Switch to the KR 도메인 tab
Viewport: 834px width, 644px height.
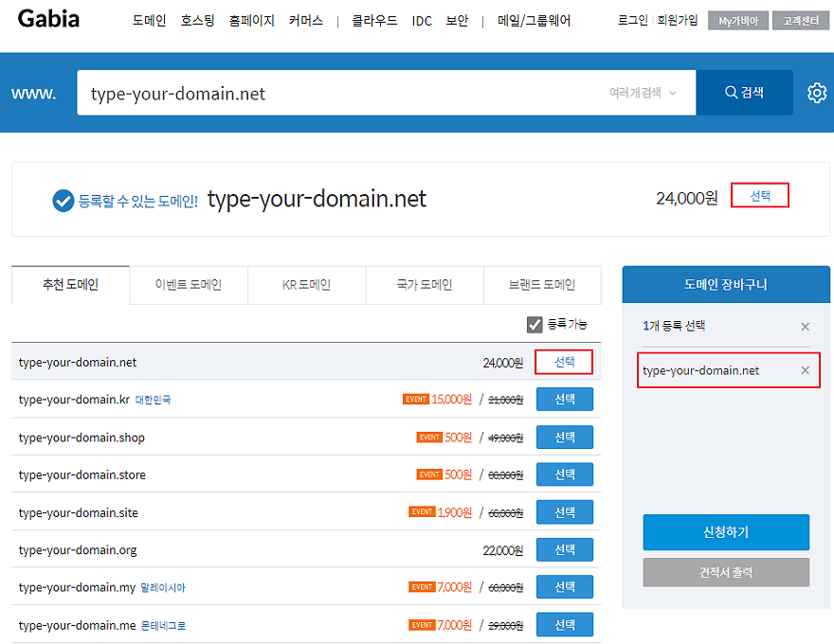coord(306,285)
